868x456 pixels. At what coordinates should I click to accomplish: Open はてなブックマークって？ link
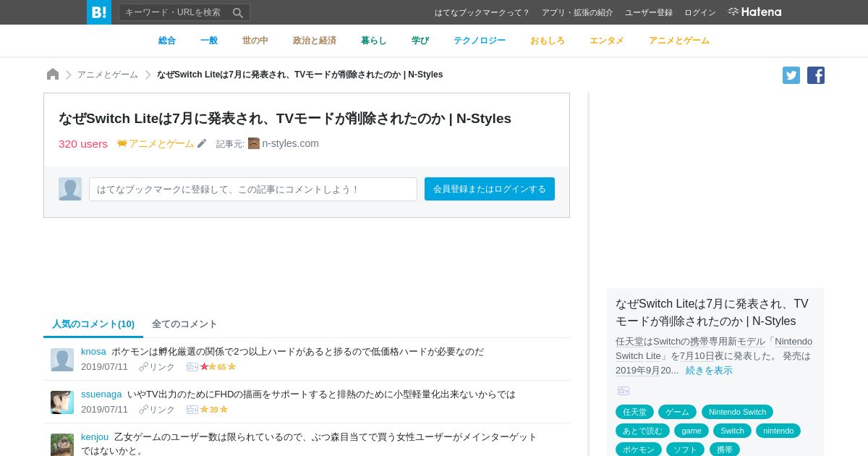482,12
